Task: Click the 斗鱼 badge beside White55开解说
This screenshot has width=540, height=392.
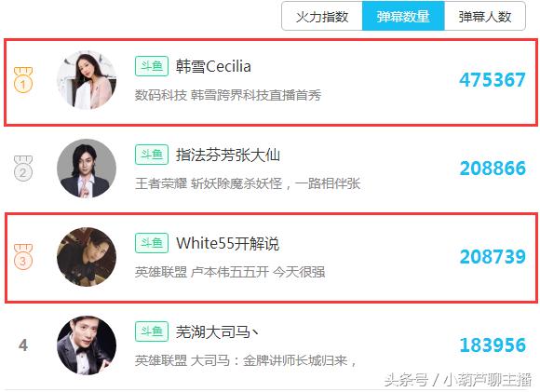Action: 152,243
